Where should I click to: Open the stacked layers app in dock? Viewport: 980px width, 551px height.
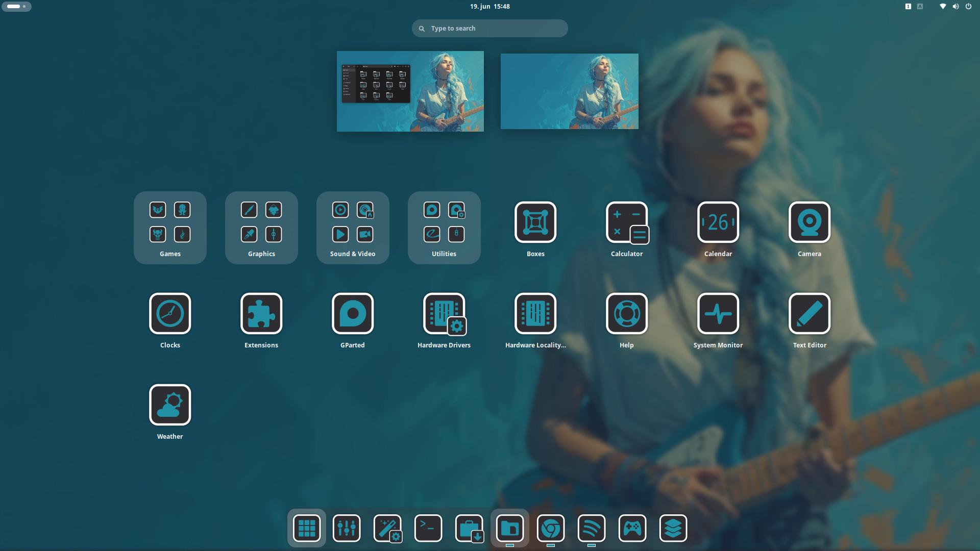click(x=673, y=528)
